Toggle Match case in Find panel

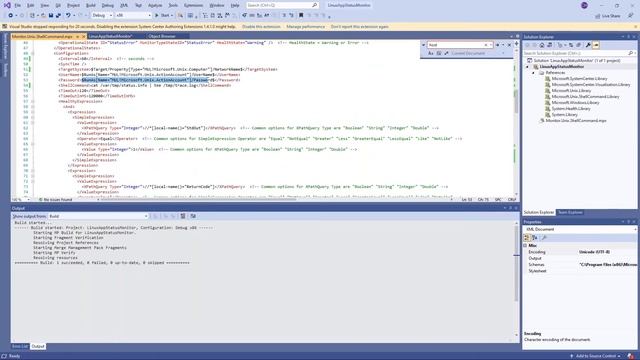click(431, 53)
